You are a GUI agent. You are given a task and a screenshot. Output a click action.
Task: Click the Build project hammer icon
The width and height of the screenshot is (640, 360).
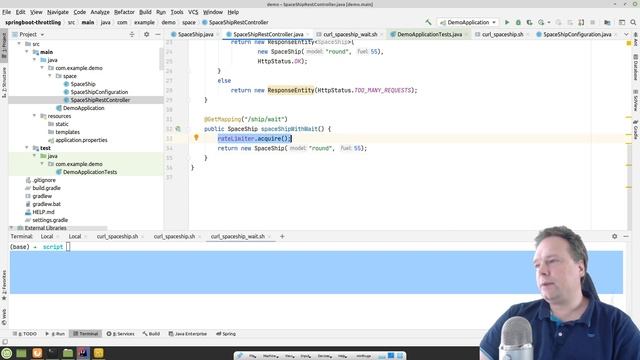[428, 22]
